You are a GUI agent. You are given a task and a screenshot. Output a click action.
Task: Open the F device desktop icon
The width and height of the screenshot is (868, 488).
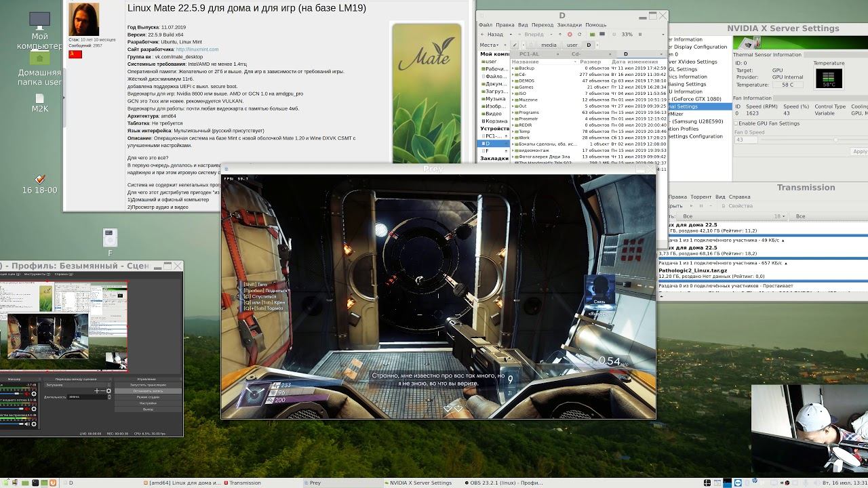click(x=110, y=241)
